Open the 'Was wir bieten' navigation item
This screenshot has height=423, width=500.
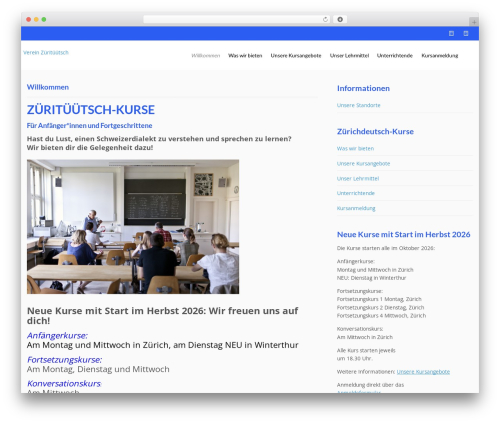pos(245,56)
